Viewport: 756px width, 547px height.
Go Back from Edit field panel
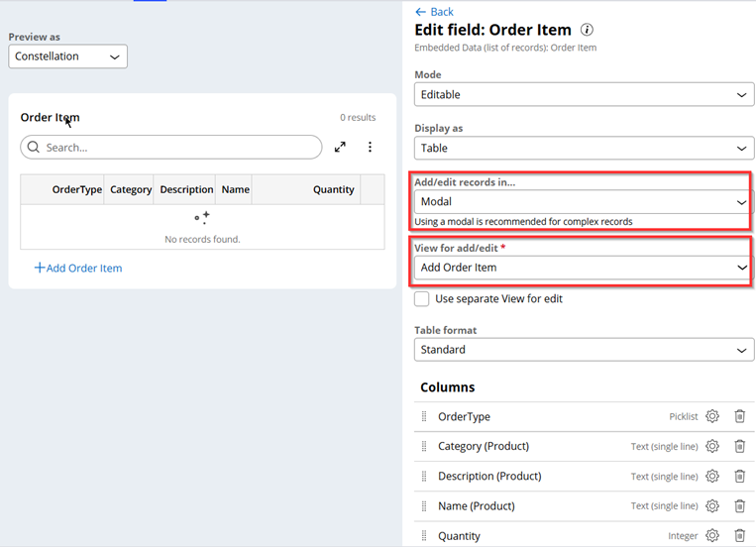(434, 12)
